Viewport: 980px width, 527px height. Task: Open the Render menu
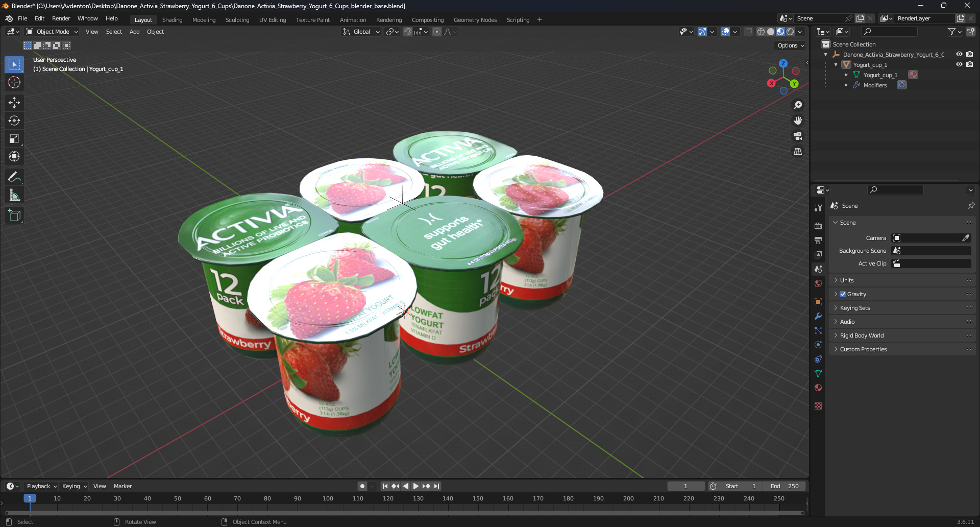[61, 18]
